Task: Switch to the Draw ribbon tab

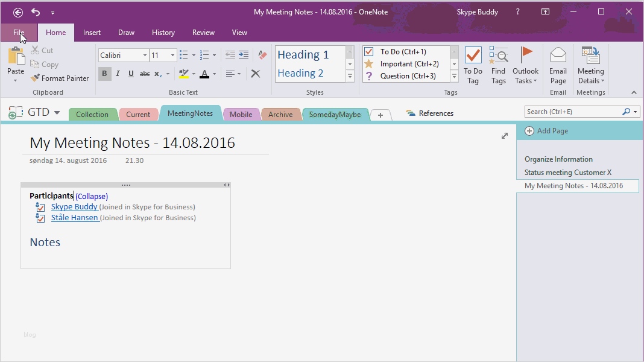Action: (126, 33)
